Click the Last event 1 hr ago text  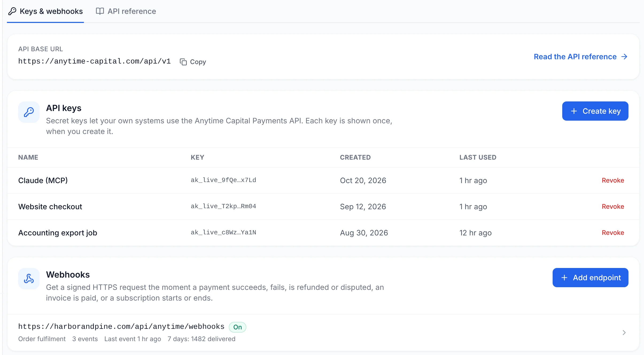coord(133,339)
